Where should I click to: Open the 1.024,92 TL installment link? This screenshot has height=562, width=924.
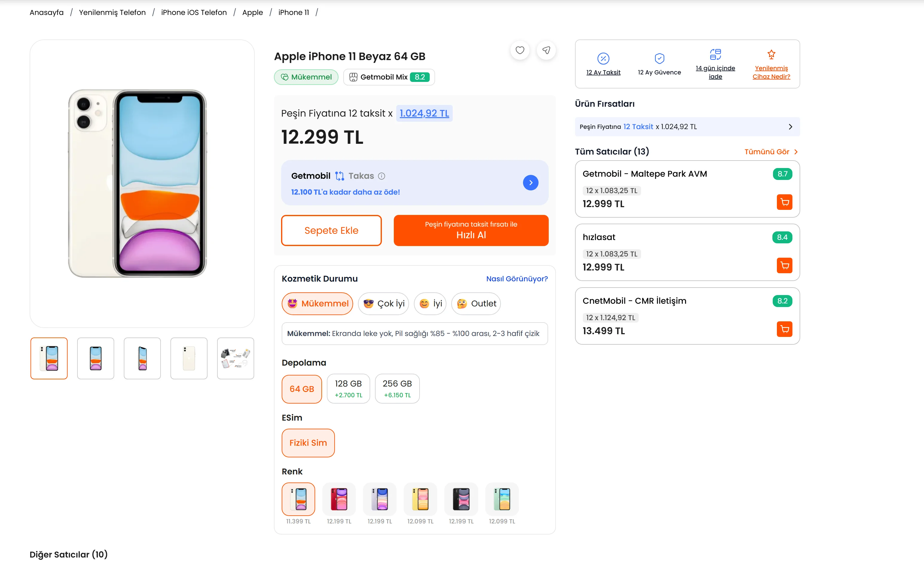424,113
